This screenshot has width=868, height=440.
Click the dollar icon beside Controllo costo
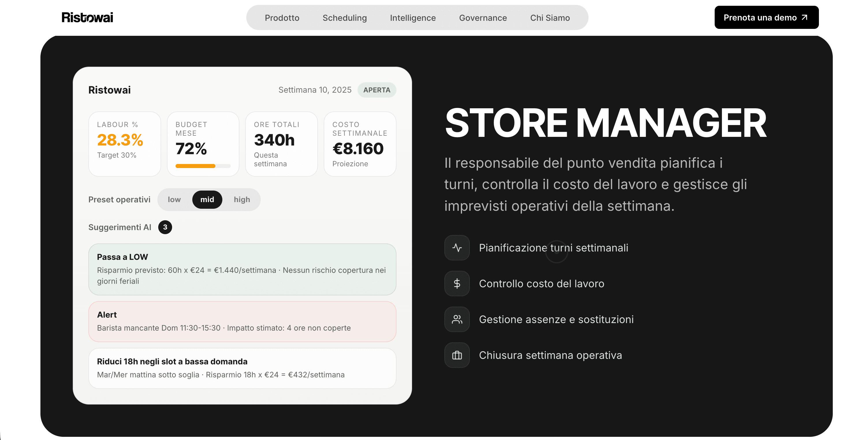pyautogui.click(x=457, y=283)
